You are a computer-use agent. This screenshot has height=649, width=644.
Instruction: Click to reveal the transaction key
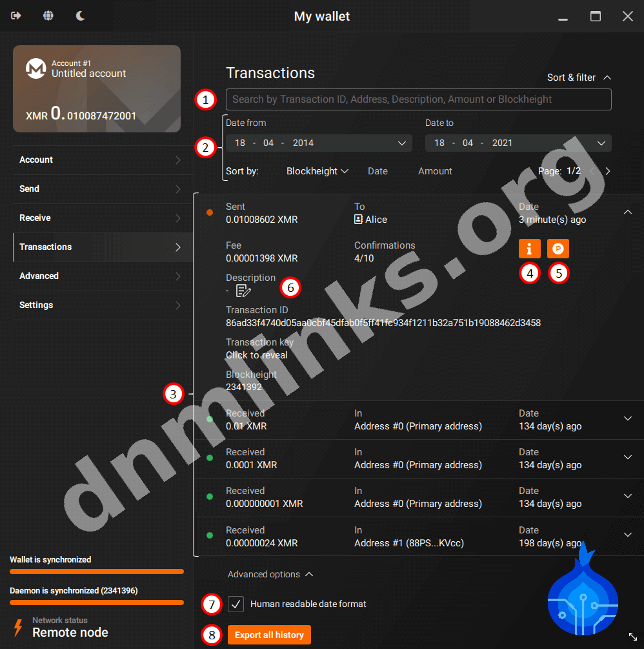(257, 355)
